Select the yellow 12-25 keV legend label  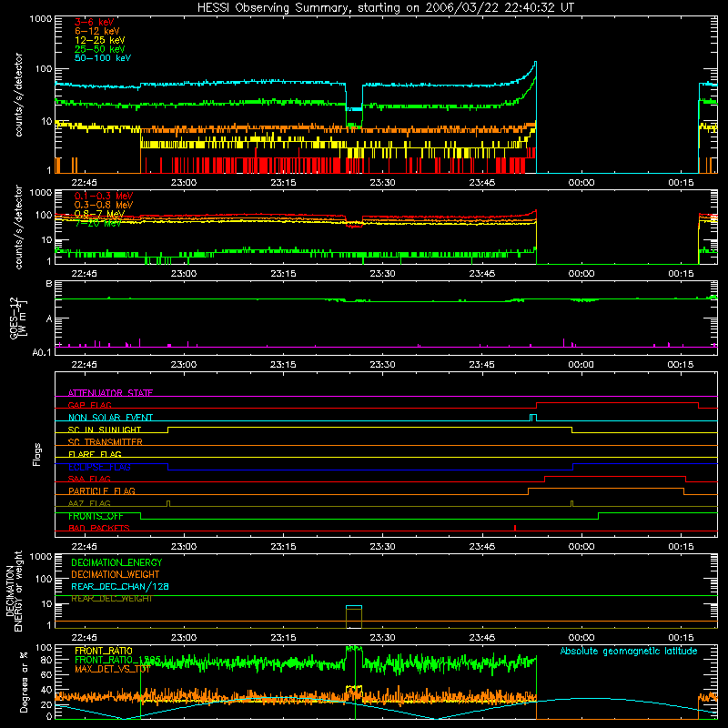tap(100, 40)
